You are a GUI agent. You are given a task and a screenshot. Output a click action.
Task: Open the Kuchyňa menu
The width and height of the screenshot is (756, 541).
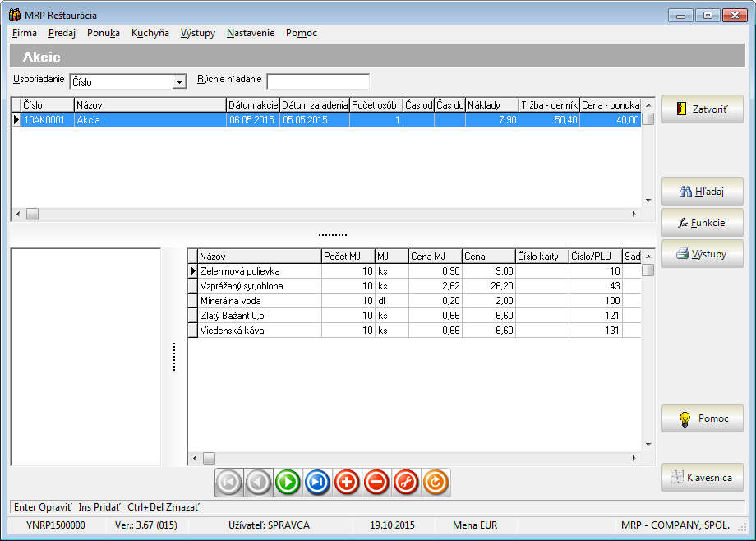point(150,33)
